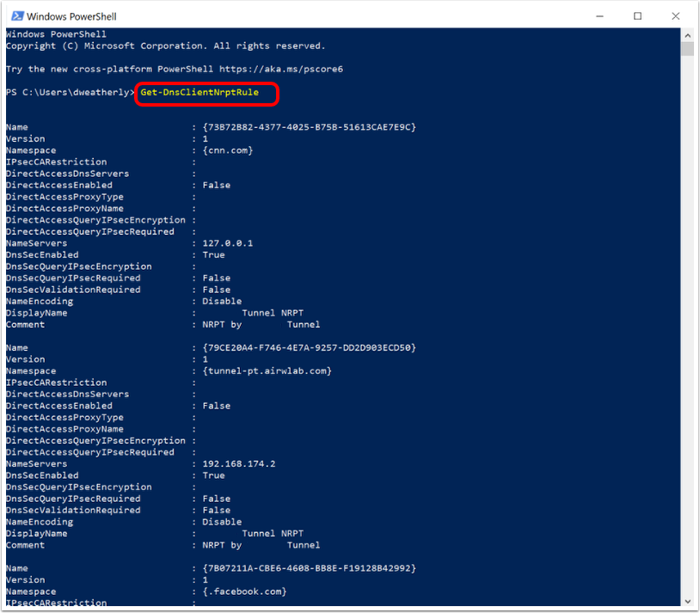Click the {tunnel-pt.airwlab.com} namespace value

tap(267, 371)
